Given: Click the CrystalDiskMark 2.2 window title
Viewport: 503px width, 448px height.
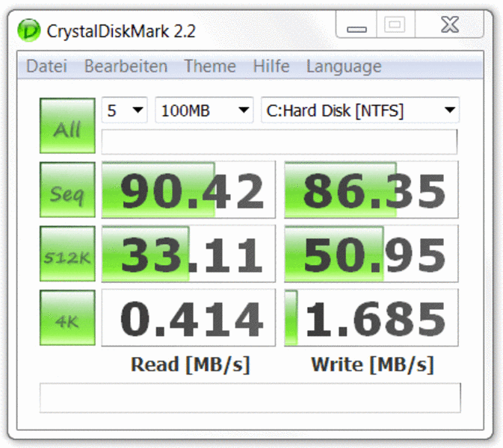Looking at the screenshot, I should (x=121, y=31).
